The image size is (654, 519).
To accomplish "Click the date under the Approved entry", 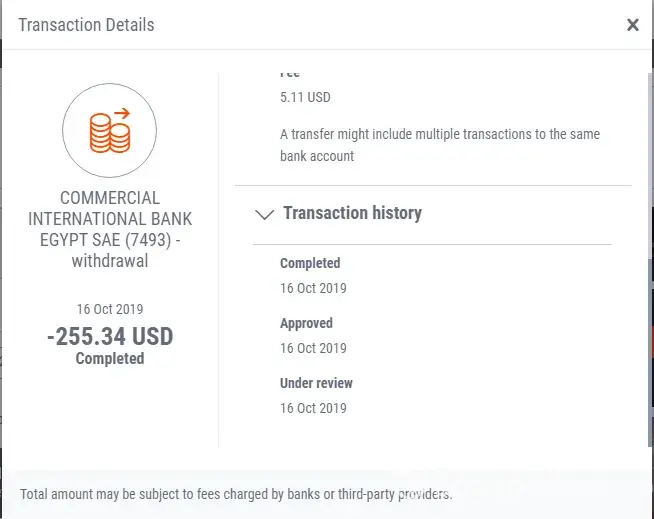I will pos(313,348).
